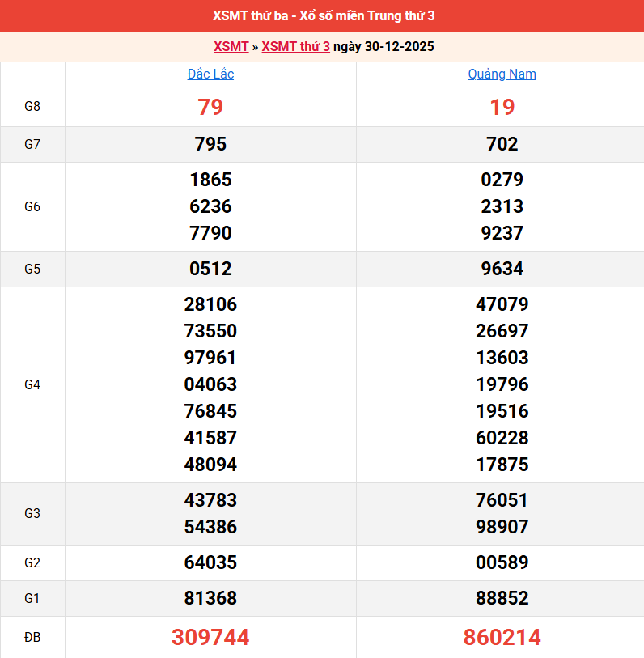This screenshot has width=644, height=658.
Task: Open the XSMT breadcrumb link
Action: click(x=231, y=46)
